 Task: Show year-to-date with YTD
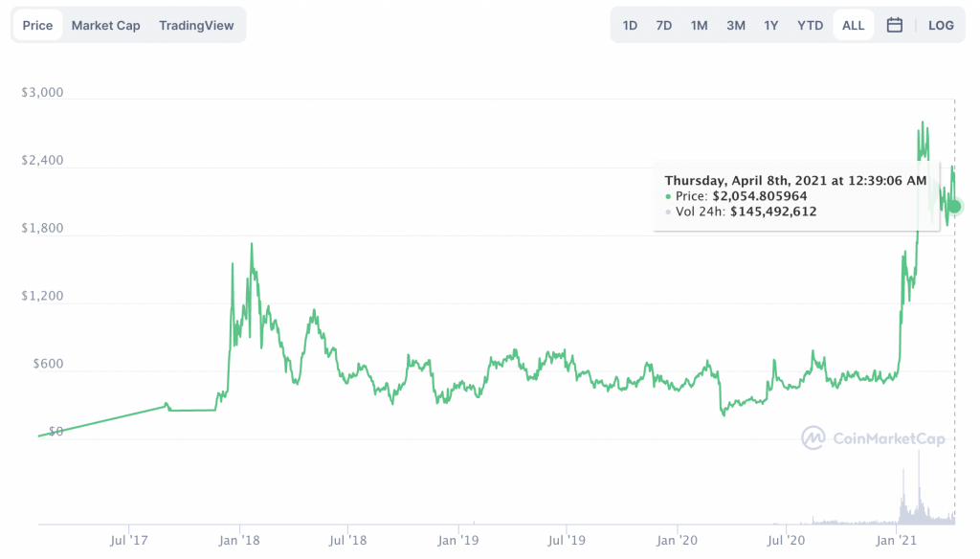click(x=810, y=25)
